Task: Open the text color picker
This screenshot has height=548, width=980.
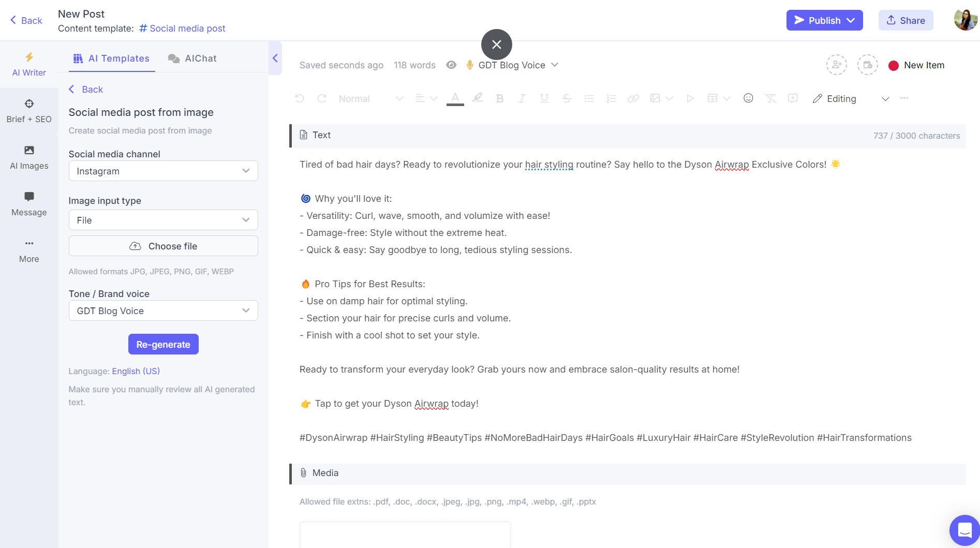Action: pyautogui.click(x=455, y=98)
